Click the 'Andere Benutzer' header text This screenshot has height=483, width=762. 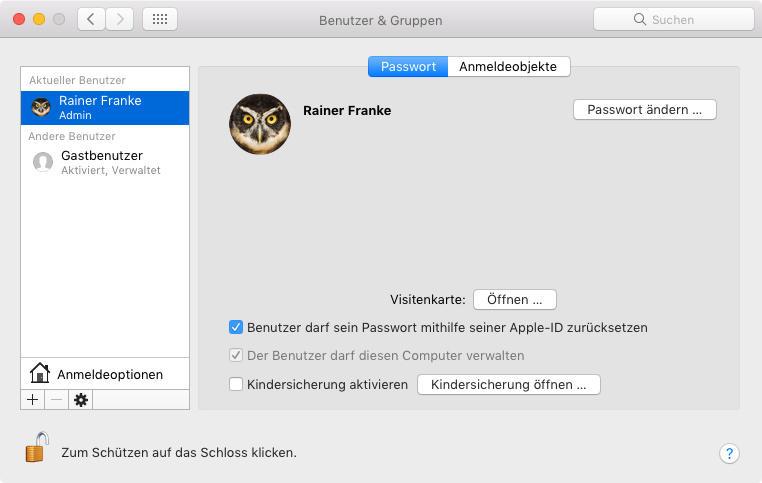coord(72,136)
